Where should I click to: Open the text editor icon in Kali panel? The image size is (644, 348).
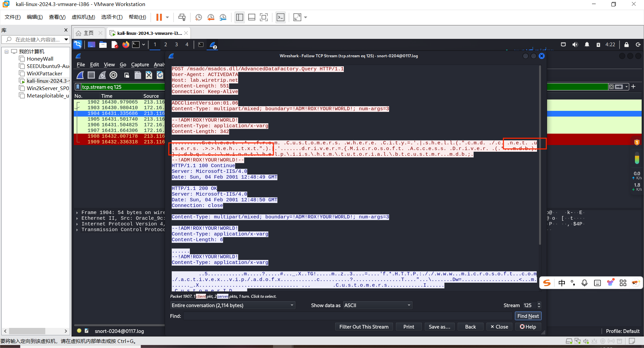click(x=114, y=45)
